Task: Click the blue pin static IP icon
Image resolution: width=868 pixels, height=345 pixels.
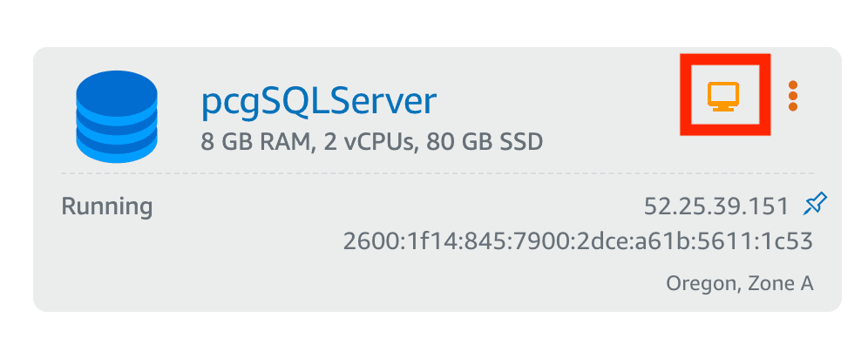Action: pos(815,205)
